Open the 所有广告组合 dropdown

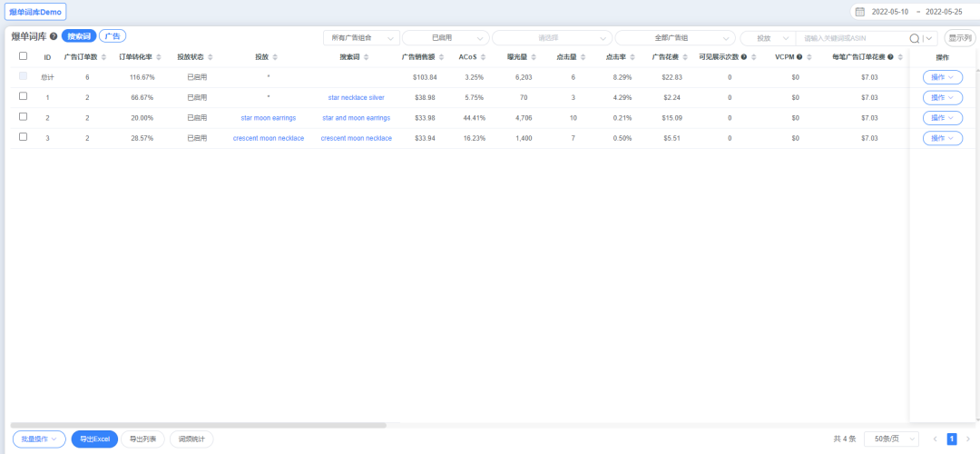(362, 38)
